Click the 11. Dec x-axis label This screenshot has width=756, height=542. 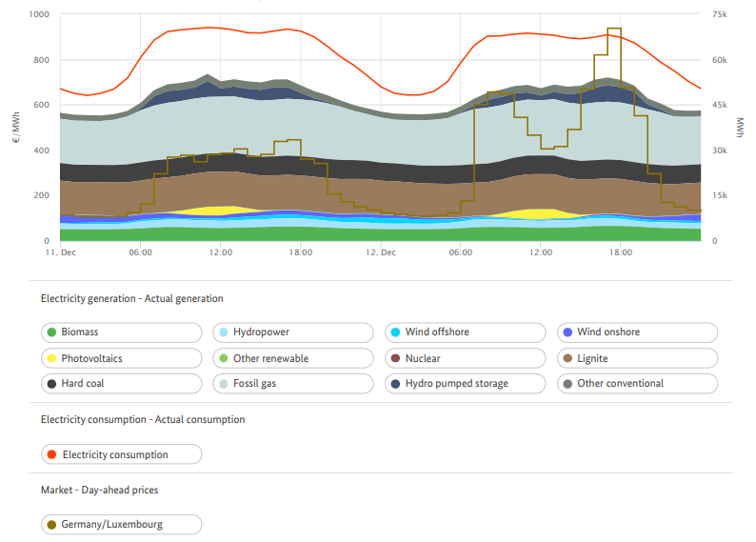click(x=59, y=253)
